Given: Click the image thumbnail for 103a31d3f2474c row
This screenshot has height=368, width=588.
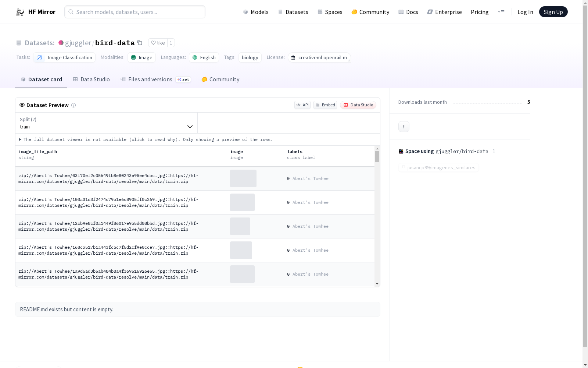Looking at the screenshot, I should 242,202.
